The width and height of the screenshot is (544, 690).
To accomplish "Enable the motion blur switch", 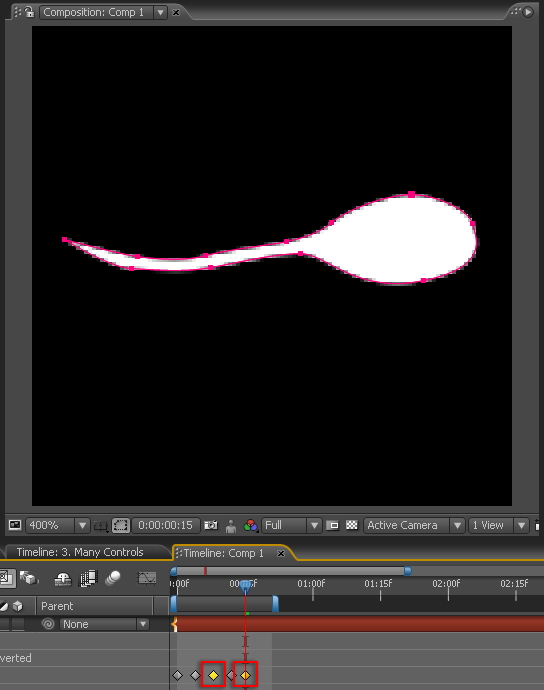I will (114, 578).
